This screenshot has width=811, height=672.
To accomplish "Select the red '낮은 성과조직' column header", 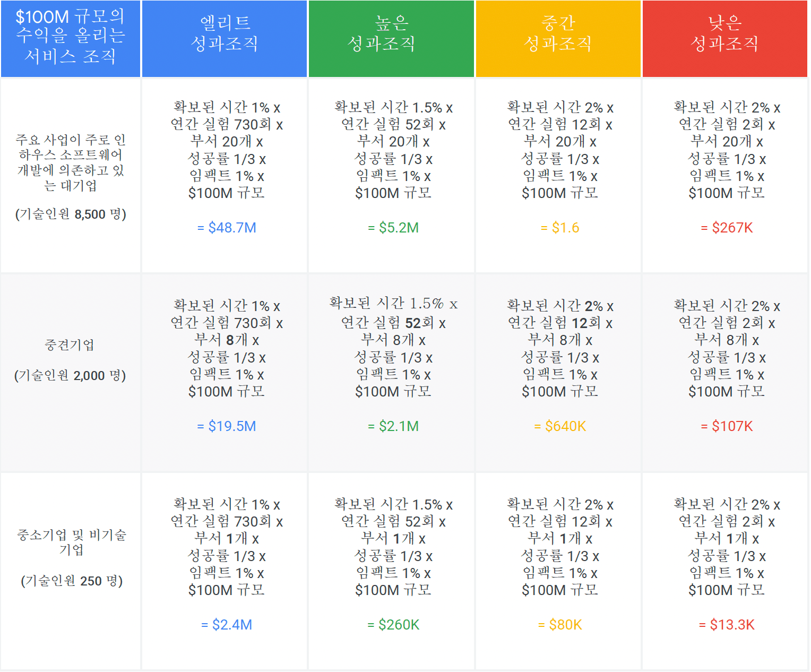I will (725, 39).
